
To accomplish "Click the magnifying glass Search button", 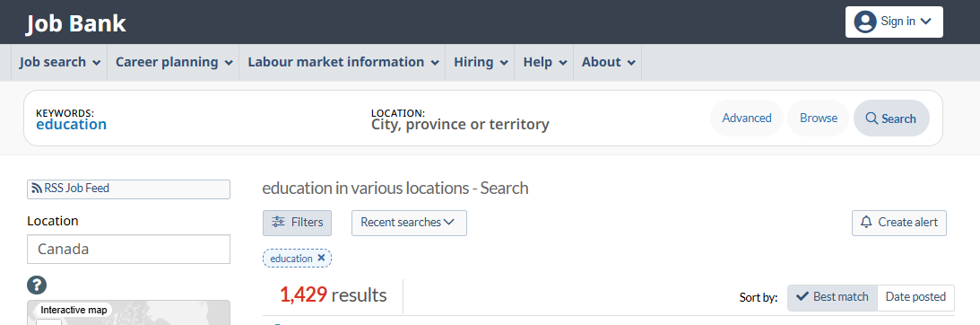I will coord(891,119).
